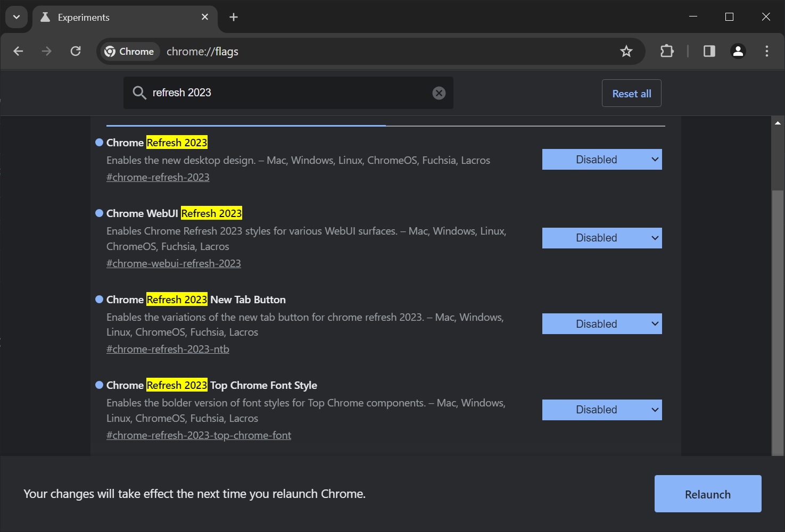
Task: Click blue dot beside Top Chrome Font Style
Action: point(99,385)
